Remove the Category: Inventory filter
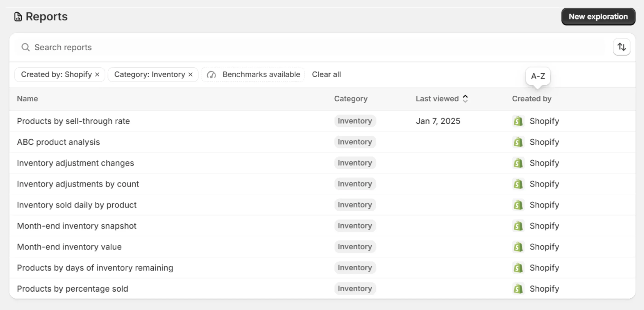Screen dimensions: 644x310 tap(190, 74)
